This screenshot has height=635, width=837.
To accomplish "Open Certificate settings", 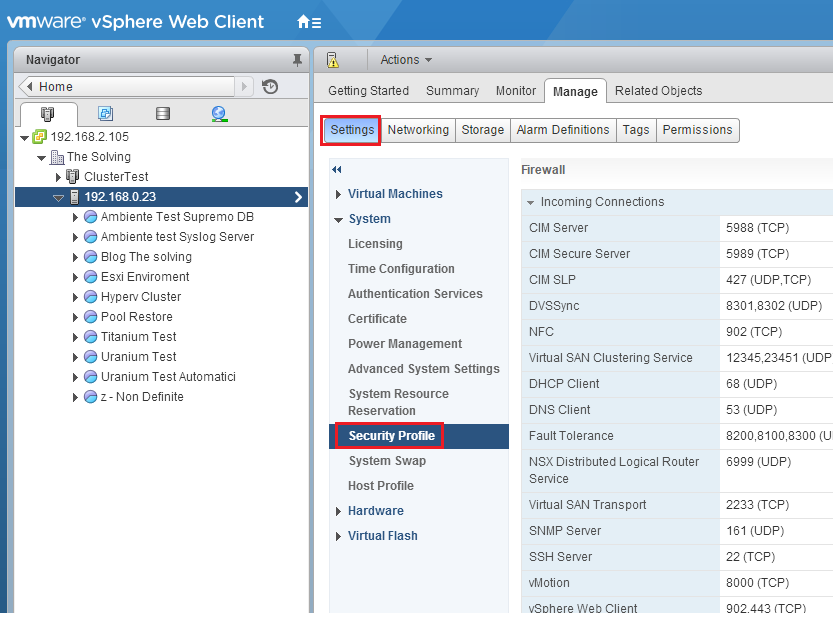I will click(x=377, y=319).
